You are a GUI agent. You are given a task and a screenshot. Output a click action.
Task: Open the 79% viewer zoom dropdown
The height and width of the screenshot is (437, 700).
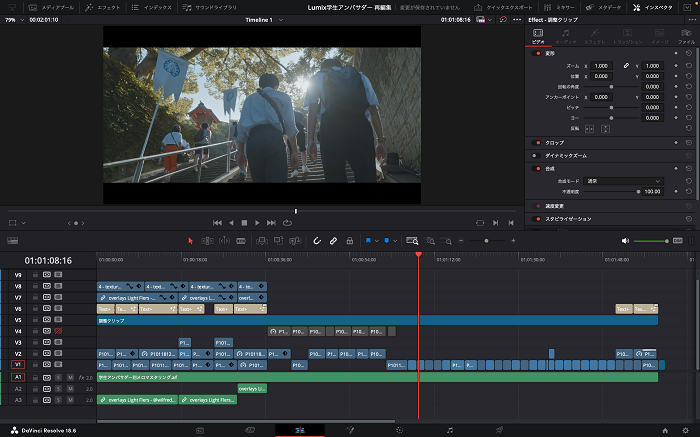[x=14, y=19]
